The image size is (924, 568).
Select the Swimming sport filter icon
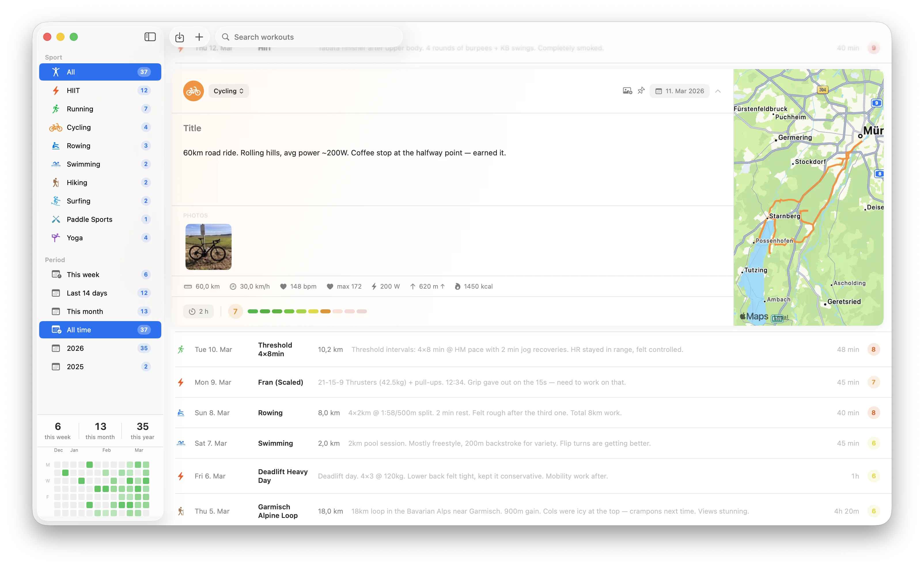56,164
